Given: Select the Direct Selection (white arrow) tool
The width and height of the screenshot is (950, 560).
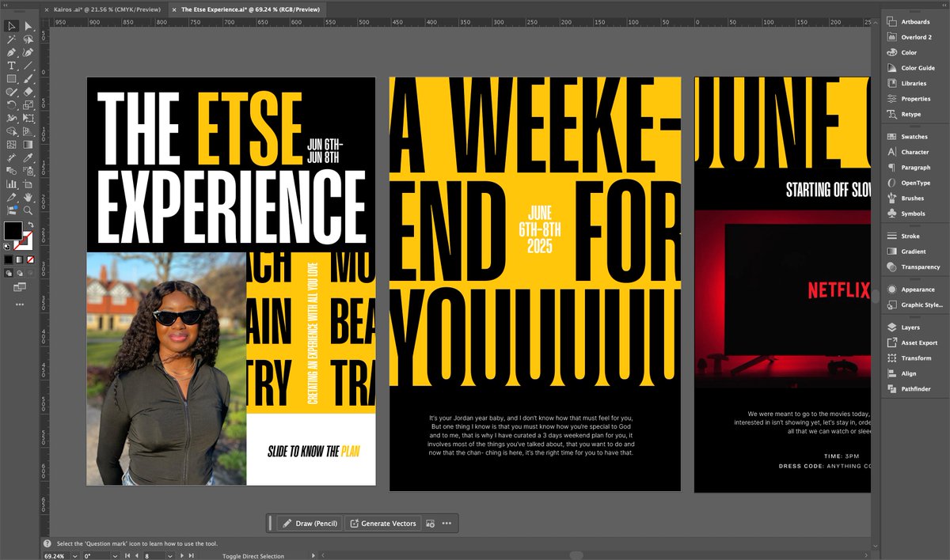Looking at the screenshot, I should point(28,26).
